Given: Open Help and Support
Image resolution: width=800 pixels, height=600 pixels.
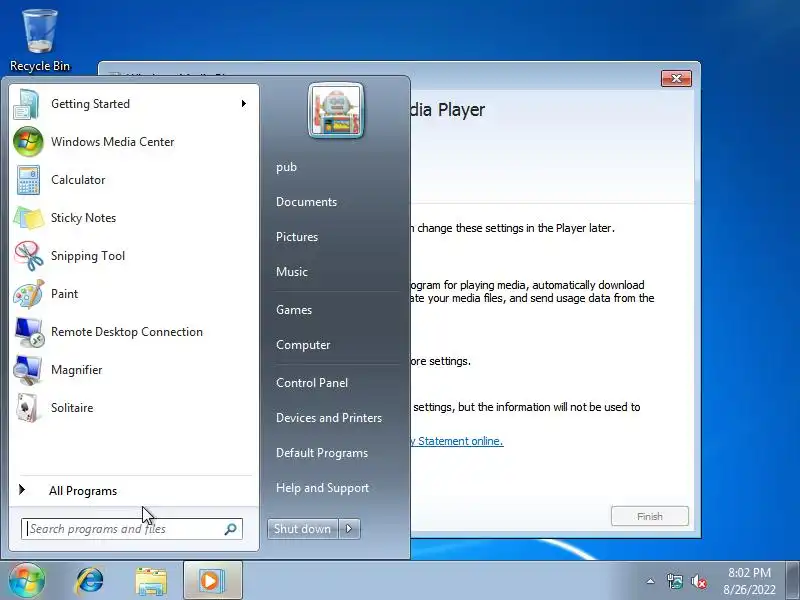Looking at the screenshot, I should (322, 488).
